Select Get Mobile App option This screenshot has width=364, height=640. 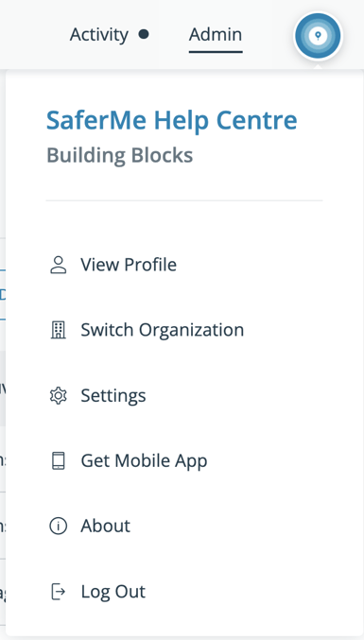click(x=144, y=461)
